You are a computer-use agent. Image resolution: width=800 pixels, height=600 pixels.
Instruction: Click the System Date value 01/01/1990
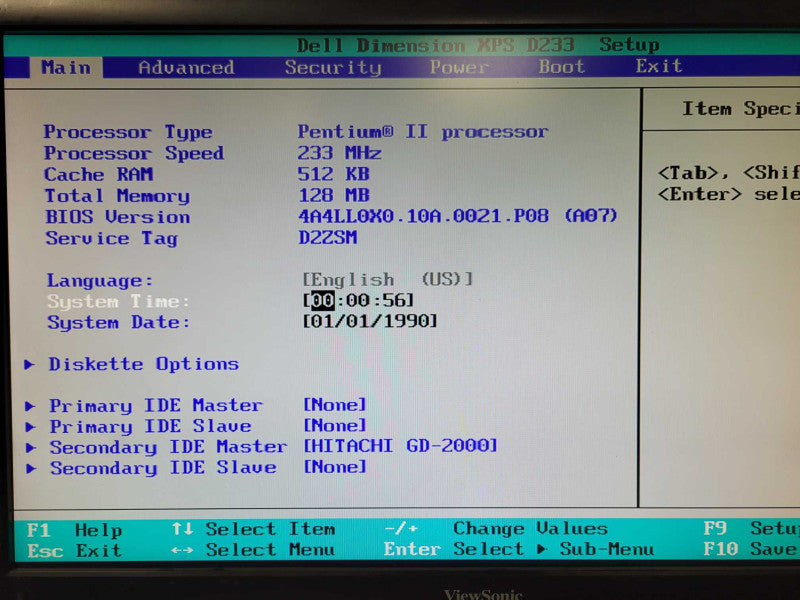click(370, 321)
